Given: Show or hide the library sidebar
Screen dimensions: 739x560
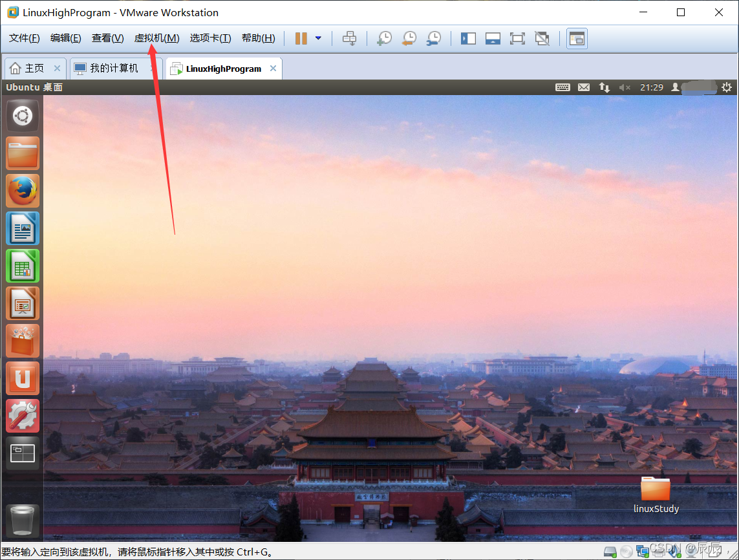Looking at the screenshot, I should 468,38.
